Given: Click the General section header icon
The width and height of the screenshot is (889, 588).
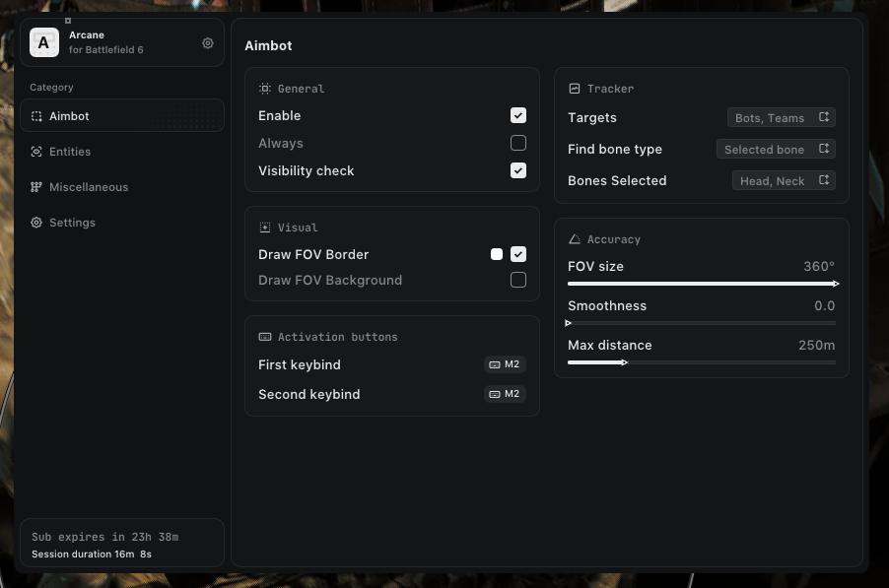Looking at the screenshot, I should click(265, 89).
